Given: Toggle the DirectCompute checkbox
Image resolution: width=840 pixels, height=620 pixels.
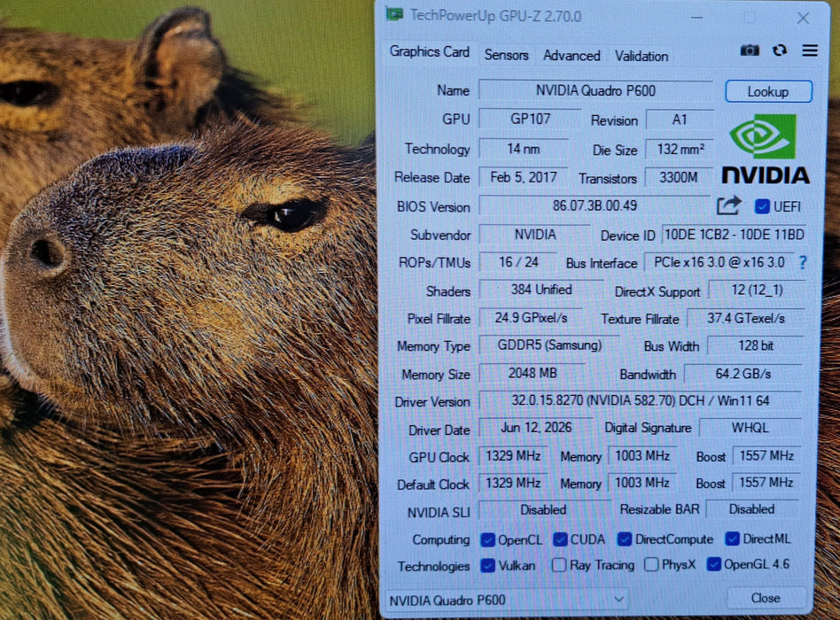Looking at the screenshot, I should click(x=624, y=539).
